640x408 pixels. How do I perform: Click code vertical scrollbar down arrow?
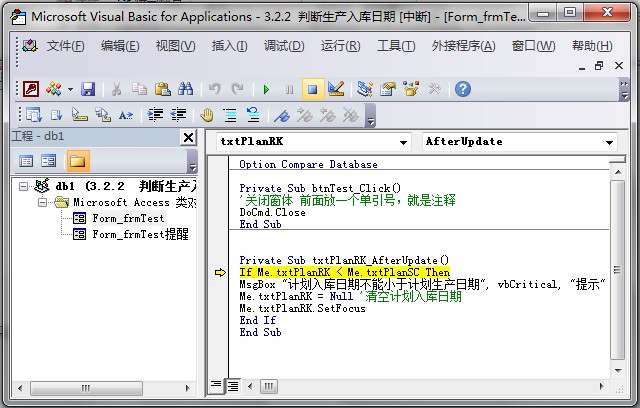pyautogui.click(x=618, y=370)
